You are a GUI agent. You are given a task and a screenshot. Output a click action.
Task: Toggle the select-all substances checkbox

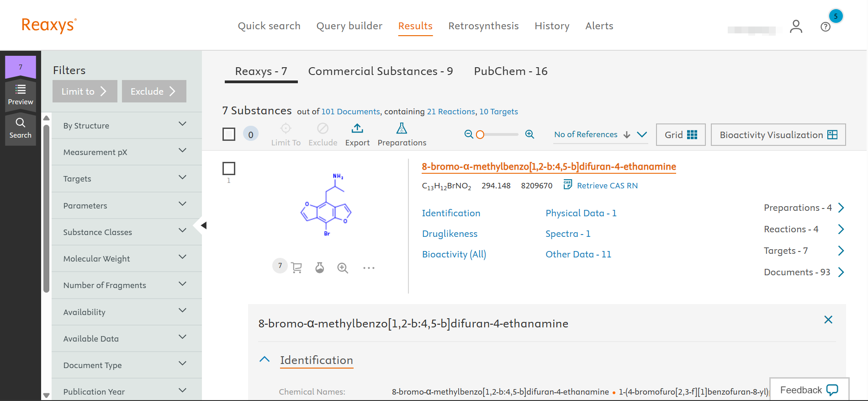[x=229, y=134]
